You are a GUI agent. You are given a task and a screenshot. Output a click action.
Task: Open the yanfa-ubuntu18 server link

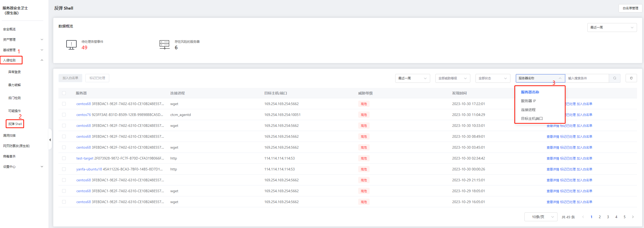point(89,169)
